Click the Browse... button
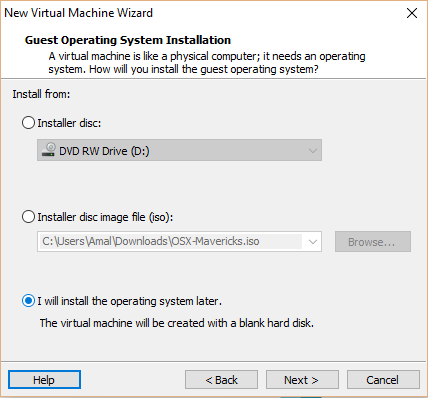The image size is (428, 398). pos(373,242)
